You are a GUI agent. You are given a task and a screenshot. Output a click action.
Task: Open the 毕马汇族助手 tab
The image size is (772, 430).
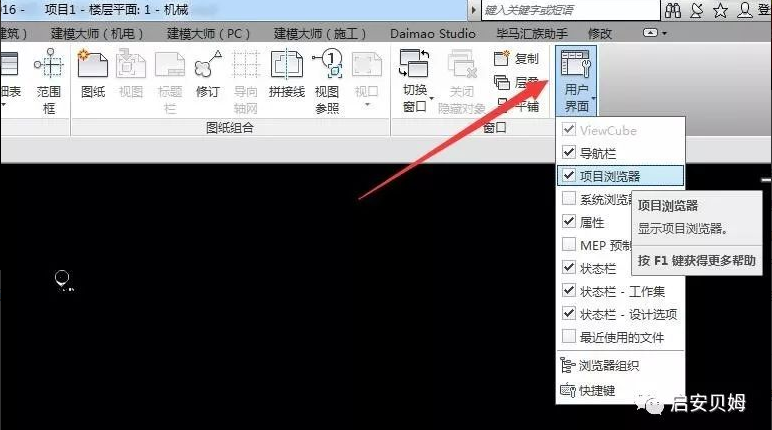click(x=532, y=33)
